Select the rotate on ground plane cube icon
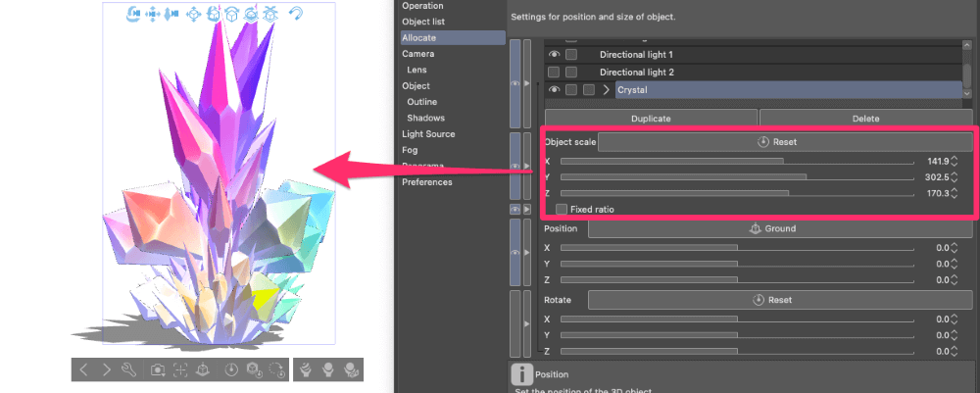Viewport: 980px width, 393px height. (x=251, y=13)
